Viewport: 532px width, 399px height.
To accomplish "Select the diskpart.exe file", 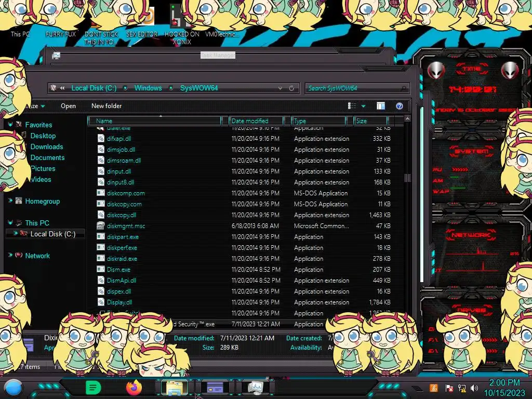I will point(123,237).
